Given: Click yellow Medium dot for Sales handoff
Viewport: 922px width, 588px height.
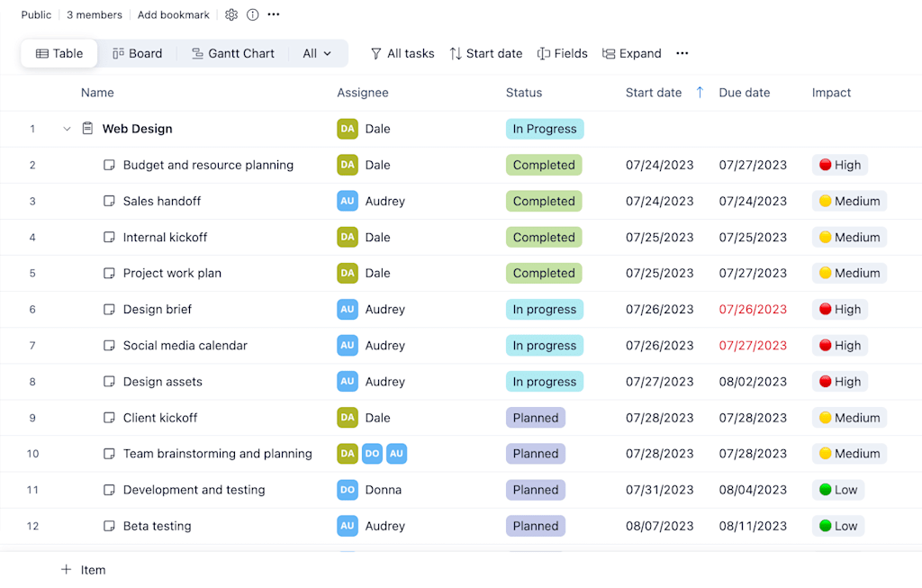Looking at the screenshot, I should coord(825,201).
